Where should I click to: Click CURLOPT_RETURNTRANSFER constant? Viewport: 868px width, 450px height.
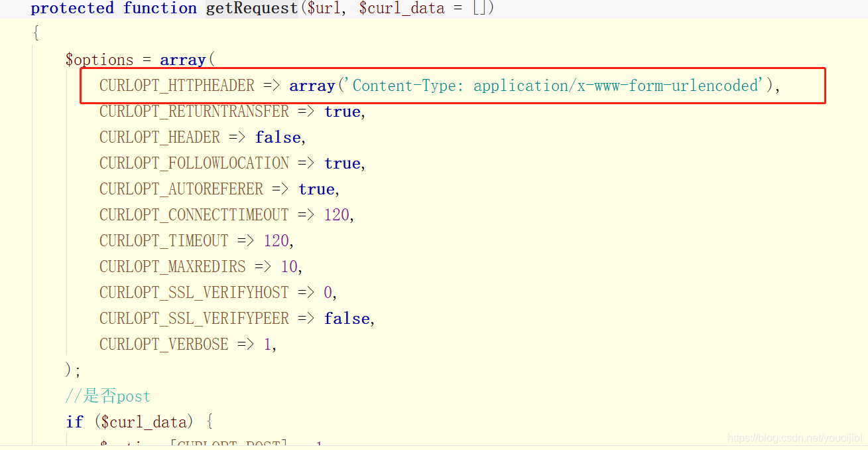pyautogui.click(x=194, y=112)
